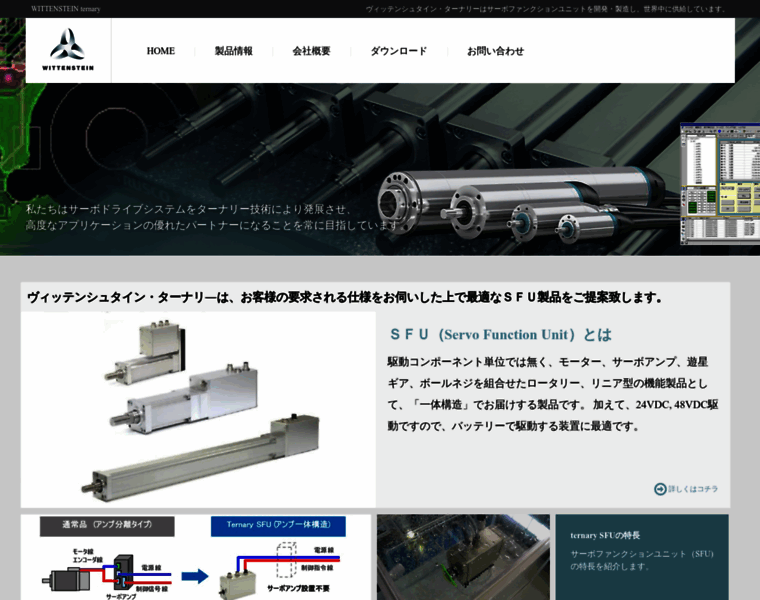Click the software screenshot in the banner
The width and height of the screenshot is (760, 600).
click(x=720, y=183)
